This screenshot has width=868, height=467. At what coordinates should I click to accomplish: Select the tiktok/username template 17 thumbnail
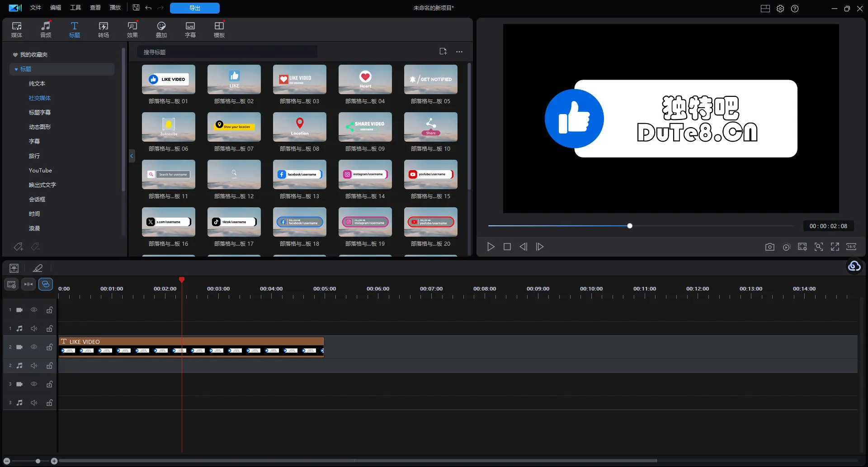click(234, 222)
